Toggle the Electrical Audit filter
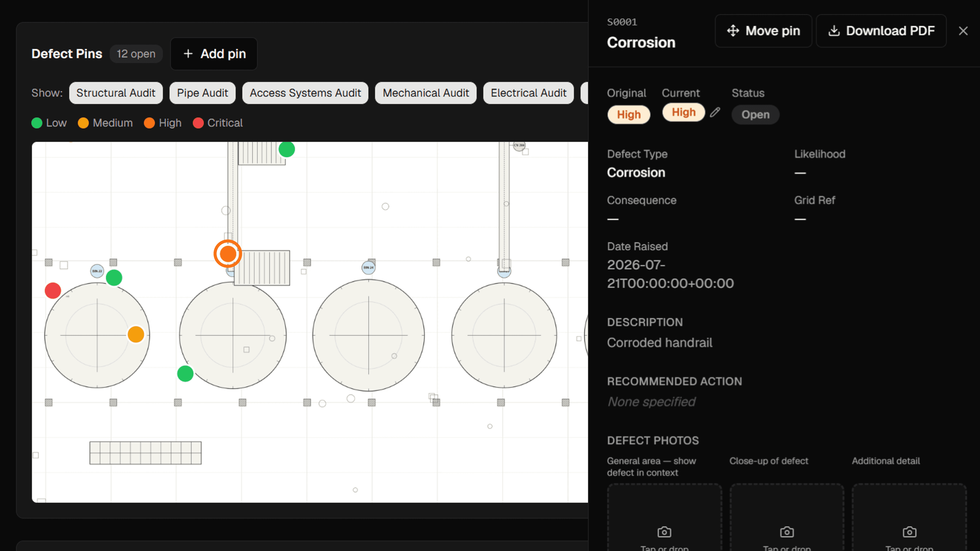This screenshot has width=980, height=551. coord(529,93)
